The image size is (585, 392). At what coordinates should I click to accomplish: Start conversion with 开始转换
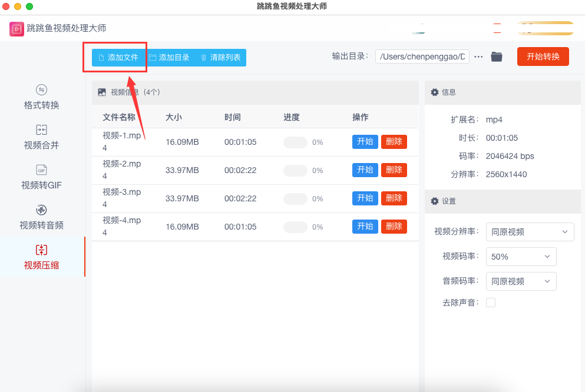[x=543, y=57]
